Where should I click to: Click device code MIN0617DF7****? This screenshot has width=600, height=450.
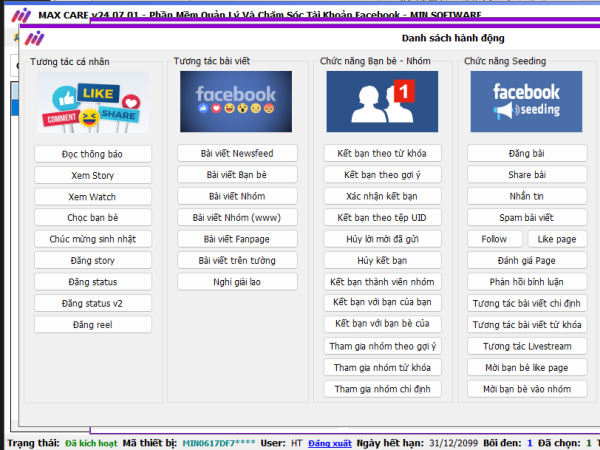(x=218, y=443)
